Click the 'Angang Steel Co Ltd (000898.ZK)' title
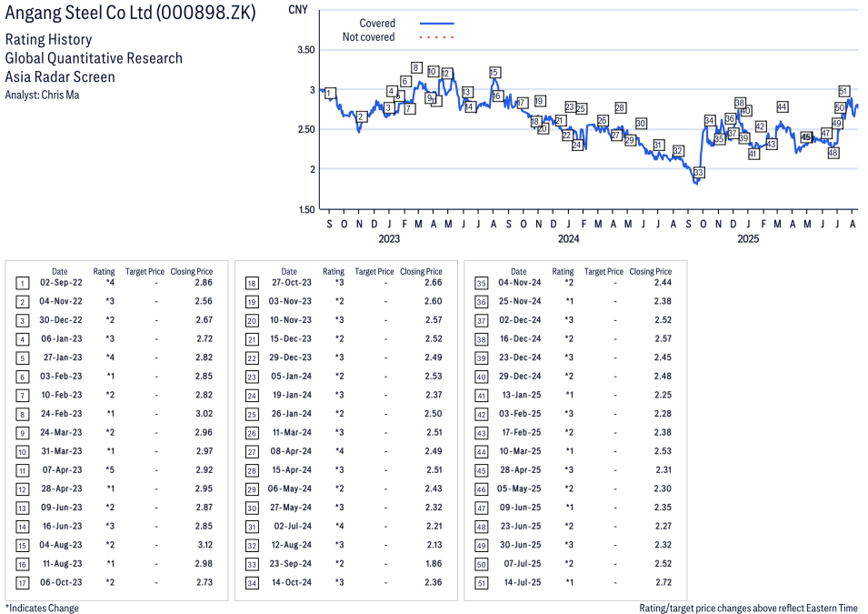868x614 pixels. pyautogui.click(x=131, y=13)
